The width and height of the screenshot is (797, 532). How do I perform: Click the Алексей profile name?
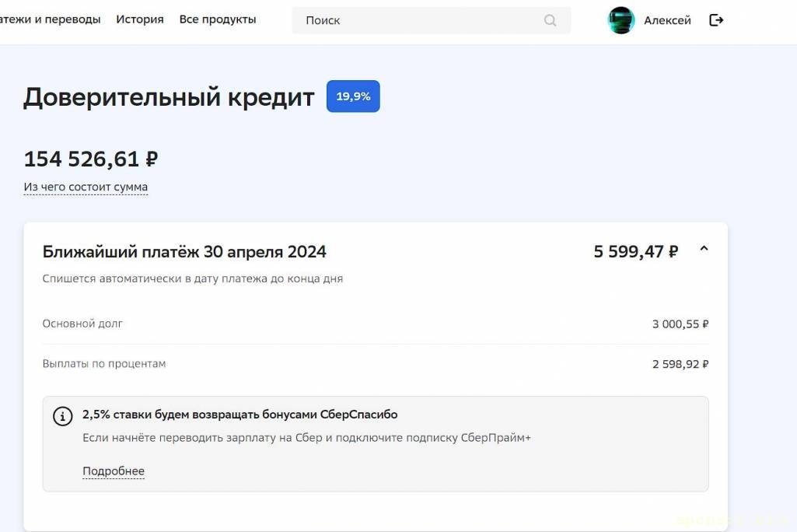(667, 20)
